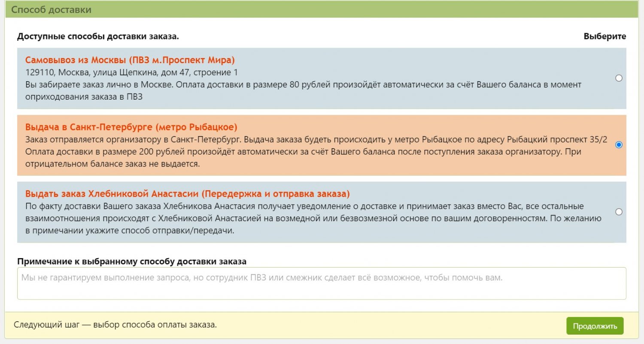Click the 'Выберите' column label
Screen dimensions: 644x344
tap(605, 37)
